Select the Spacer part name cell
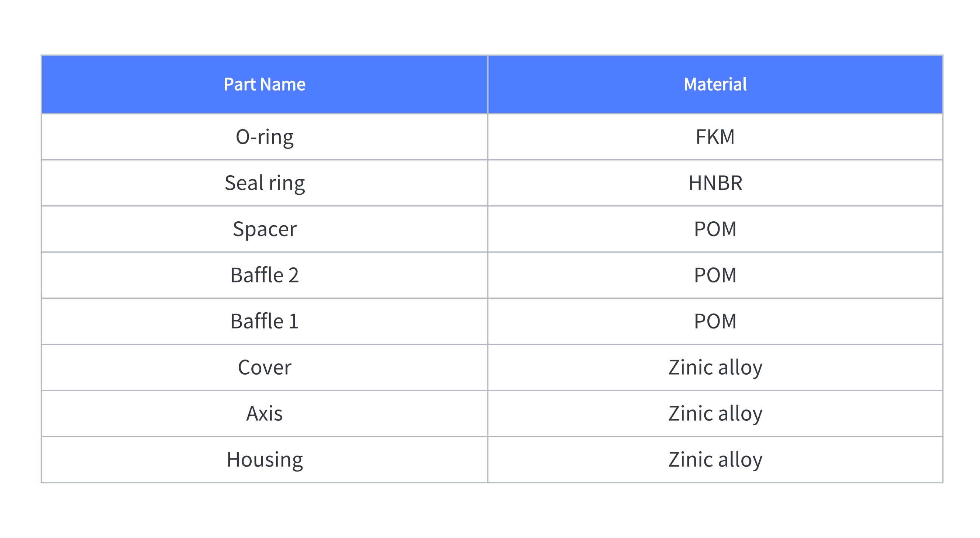980x538 pixels. coord(265,229)
